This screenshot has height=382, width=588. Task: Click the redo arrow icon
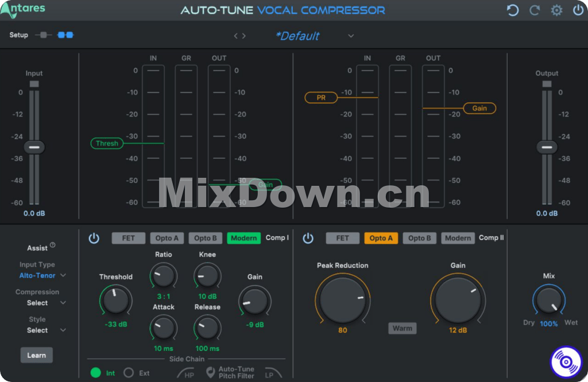point(535,10)
